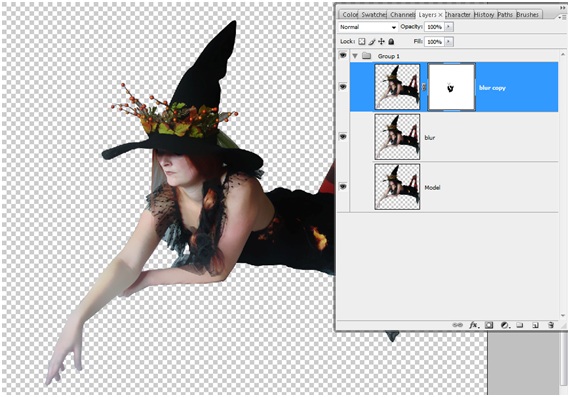
Task: Click the add layer mask icon
Action: pyautogui.click(x=489, y=325)
